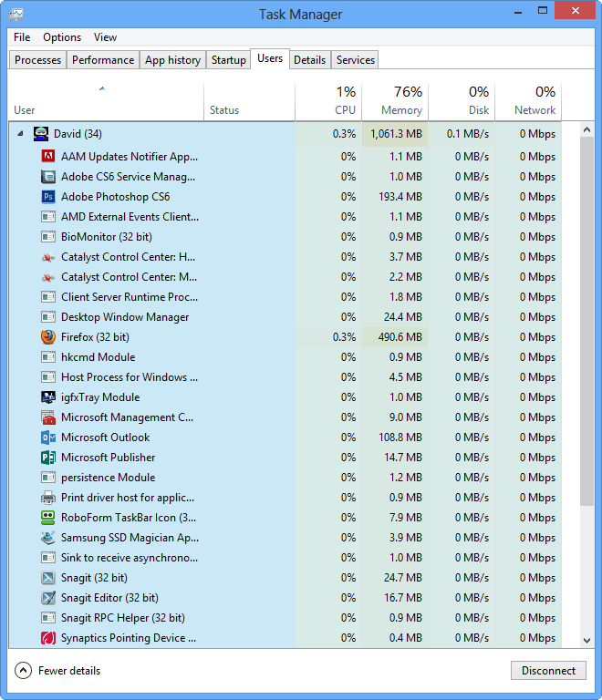
Task: Click the BioMonitor process icon
Action: tap(48, 237)
